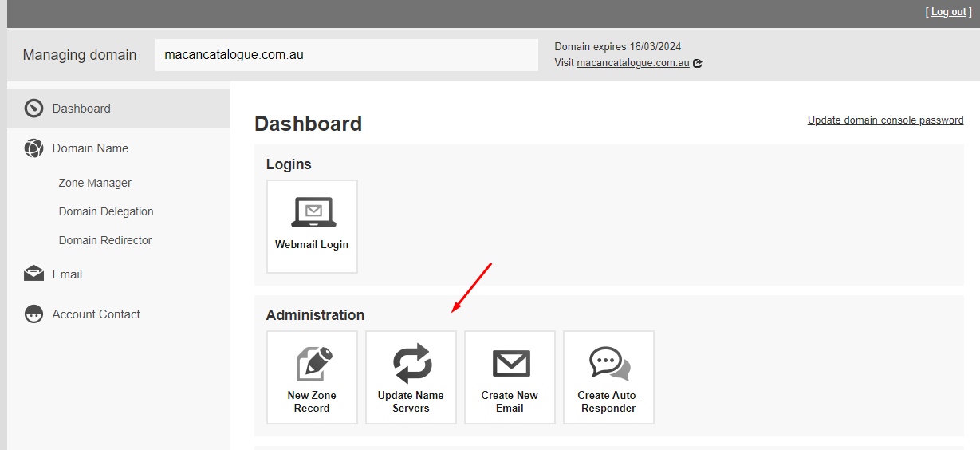Click the Email envelope icon in sidebar
Viewport: 980px width, 450px height.
tap(33, 274)
